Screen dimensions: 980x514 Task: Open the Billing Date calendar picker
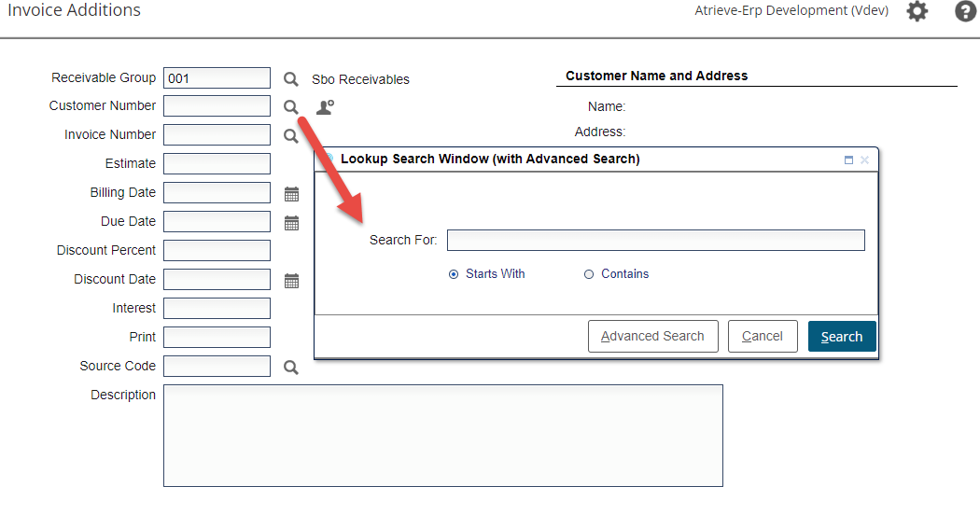pos(291,194)
